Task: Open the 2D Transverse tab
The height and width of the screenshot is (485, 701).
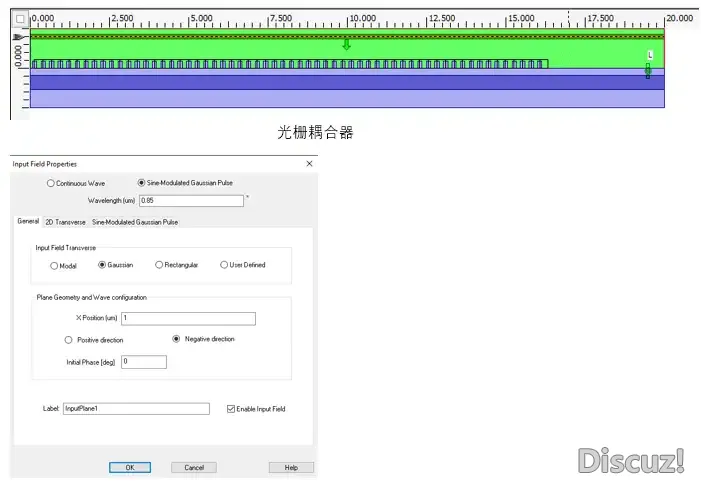Action: coord(65,222)
